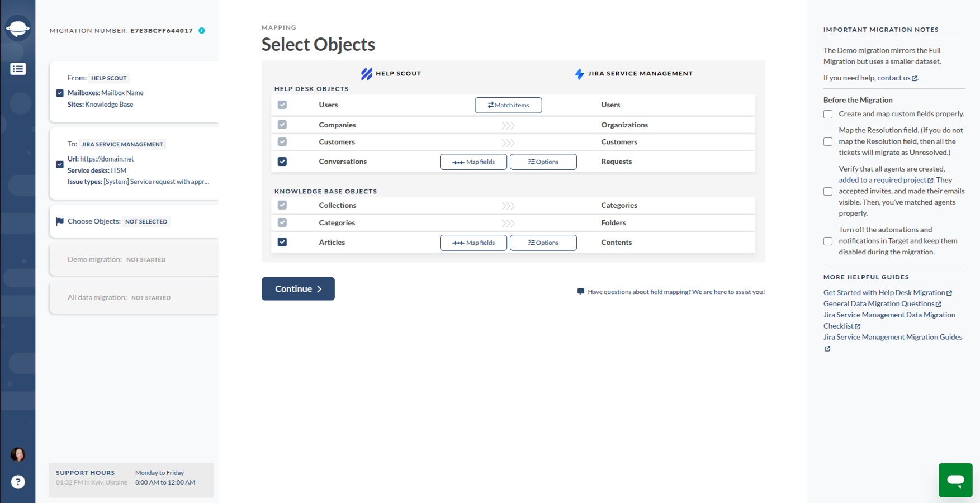The height and width of the screenshot is (503, 980).
Task: Open Options for Conversations
Action: (x=543, y=162)
